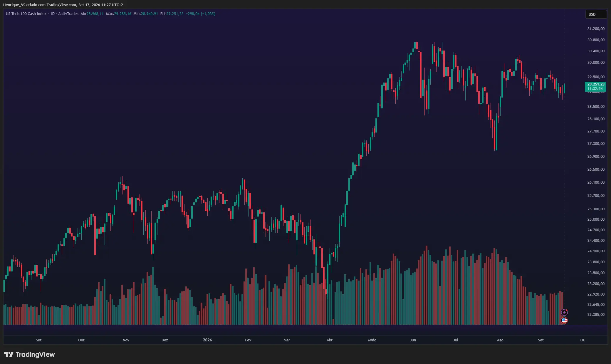Click the 25.000,00 price scale label
611x364 pixels.
[x=596, y=219]
